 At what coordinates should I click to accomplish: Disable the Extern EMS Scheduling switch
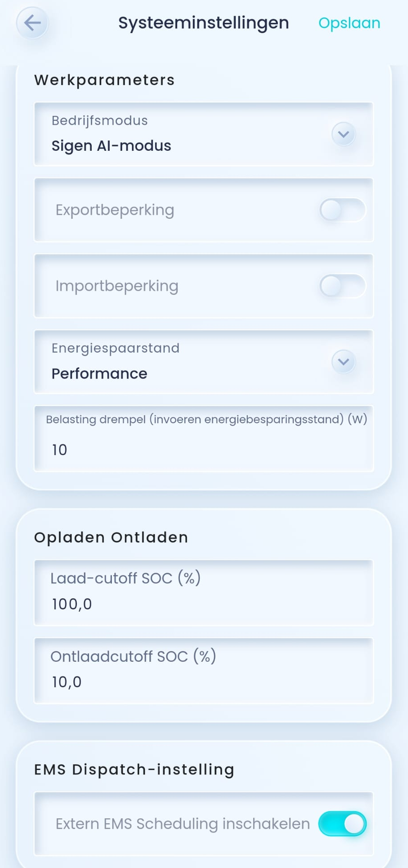(x=342, y=824)
